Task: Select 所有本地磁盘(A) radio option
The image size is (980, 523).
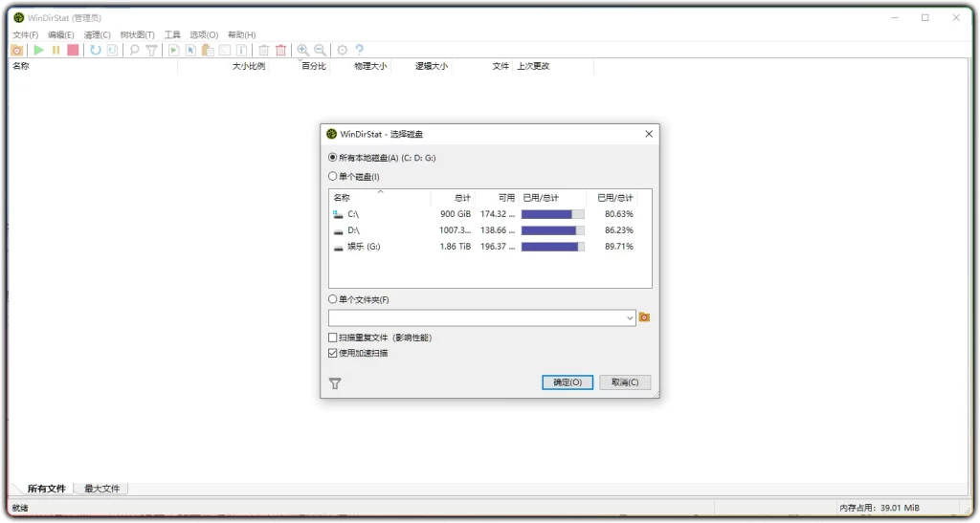Action: tap(332, 158)
